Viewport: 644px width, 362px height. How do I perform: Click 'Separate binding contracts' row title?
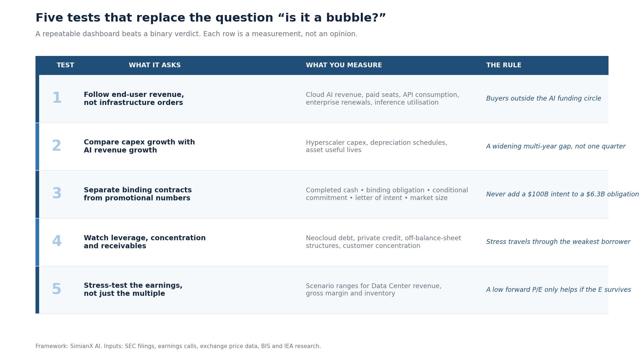point(138,194)
